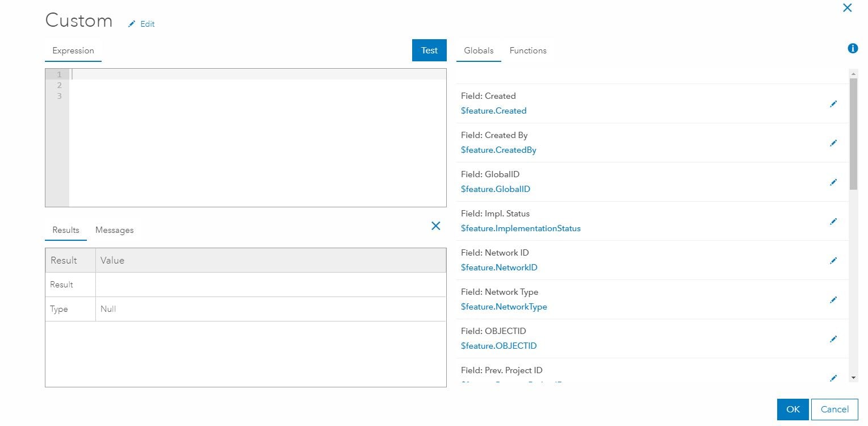Run the expression with the Test button
The image size is (868, 426).
click(429, 51)
